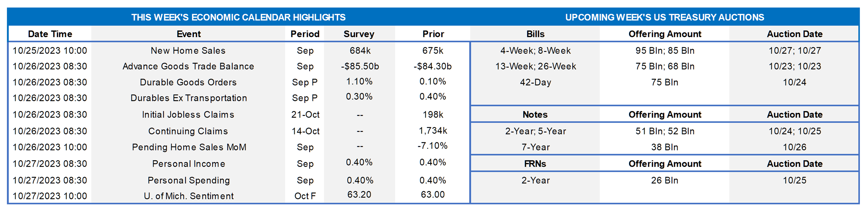Select the Advance Goods Trade Balance cell
This screenshot has height=212, width=868.
[x=188, y=66]
